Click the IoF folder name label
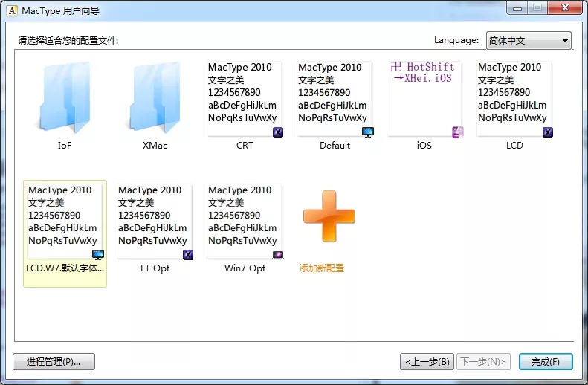Screen dimensions: 588x385 pos(65,146)
